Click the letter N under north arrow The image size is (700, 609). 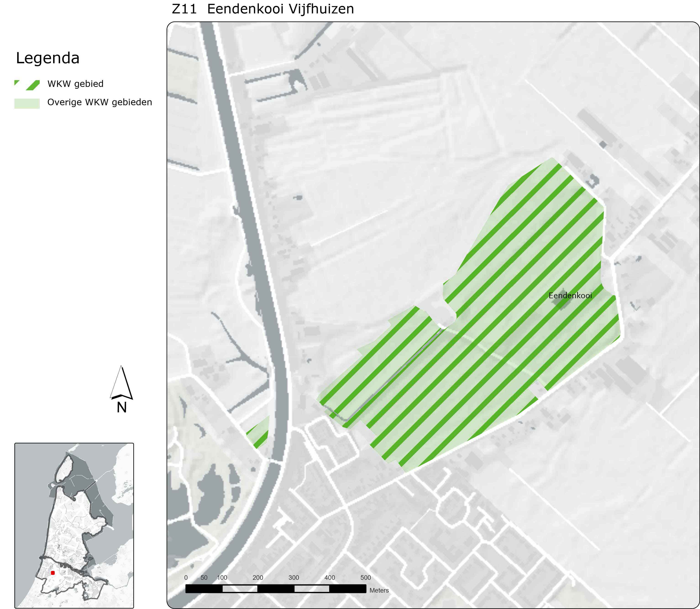point(122,408)
